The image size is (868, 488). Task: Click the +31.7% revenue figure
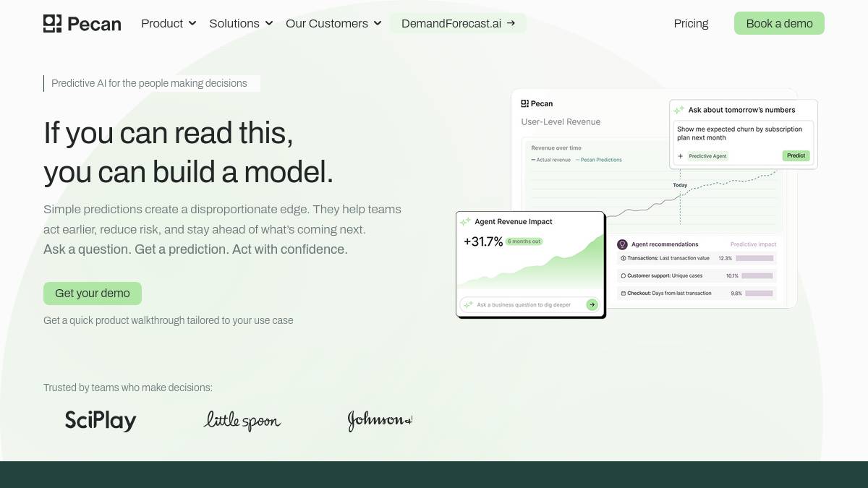[483, 241]
